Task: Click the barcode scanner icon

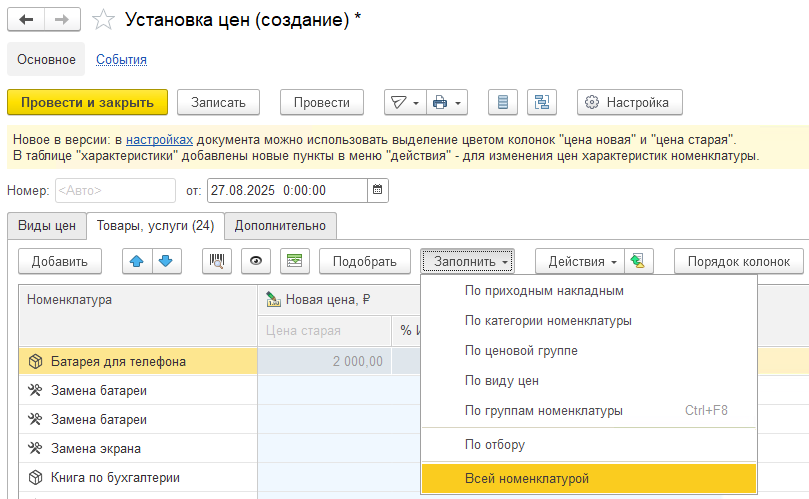Action: pyautogui.click(x=216, y=261)
